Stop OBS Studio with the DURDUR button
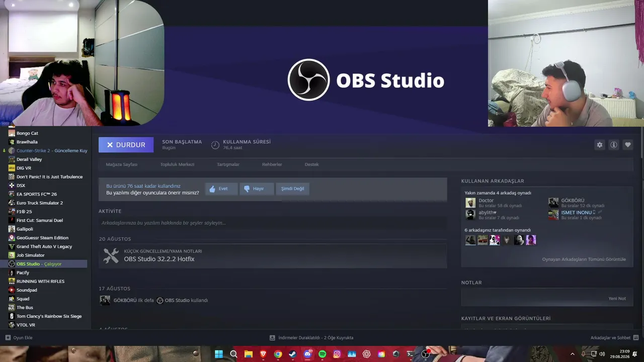This screenshot has height=362, width=644. coord(126,145)
